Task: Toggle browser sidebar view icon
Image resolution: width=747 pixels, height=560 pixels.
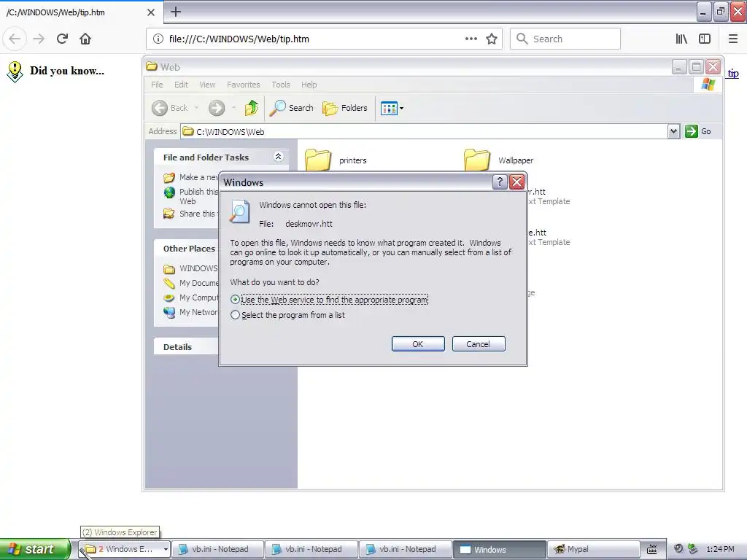Action: [x=705, y=39]
